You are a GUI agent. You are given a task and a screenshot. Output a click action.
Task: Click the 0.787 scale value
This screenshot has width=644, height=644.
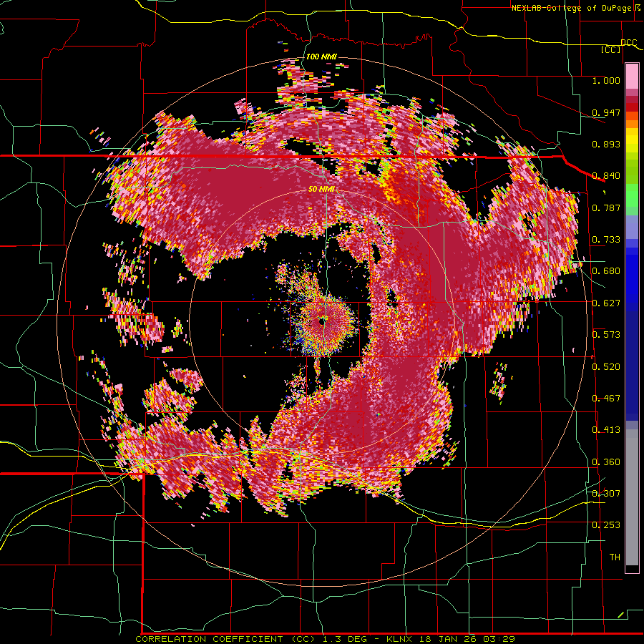pyautogui.click(x=606, y=208)
